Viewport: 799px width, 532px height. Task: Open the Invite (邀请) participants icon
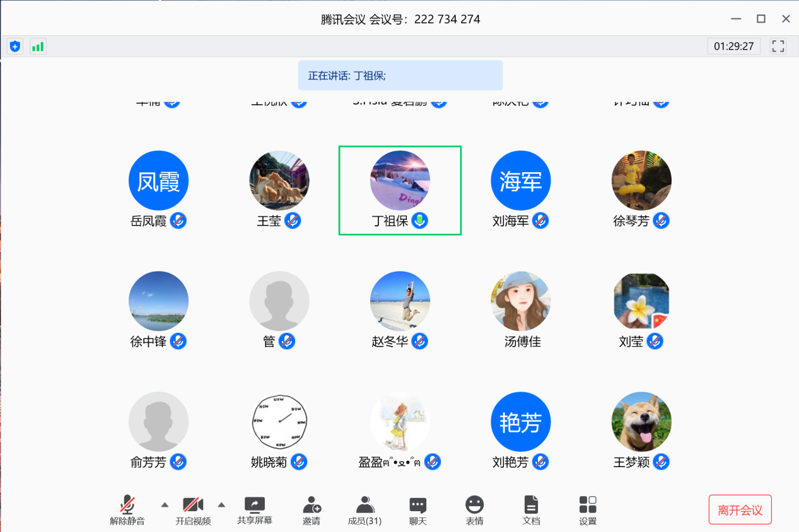[312, 510]
